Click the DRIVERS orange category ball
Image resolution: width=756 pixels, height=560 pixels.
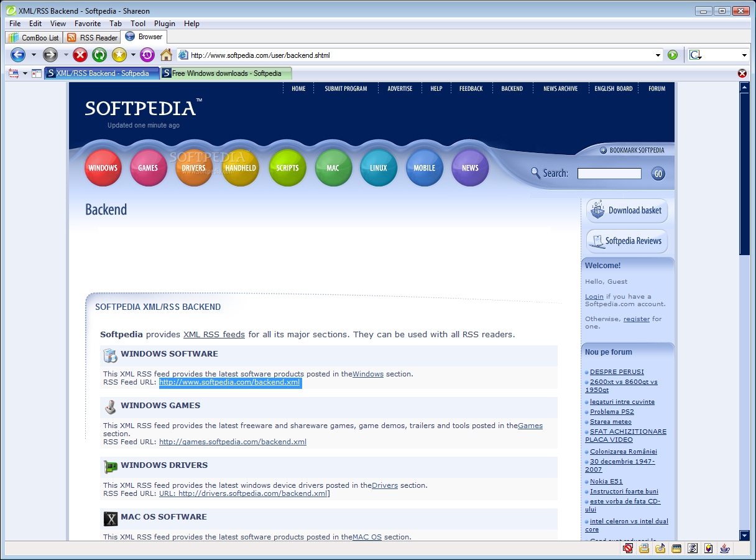[x=194, y=168]
